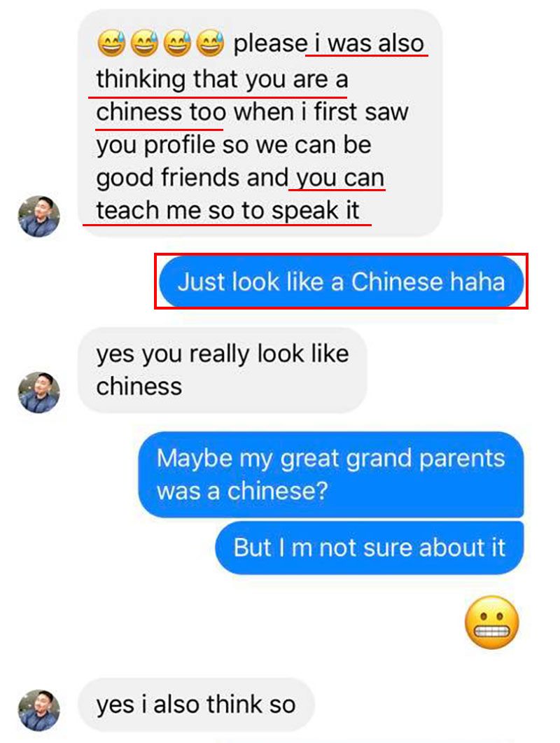Click the underlined text 'thinking that you are a'
The height and width of the screenshot is (743, 560).
coord(222,79)
